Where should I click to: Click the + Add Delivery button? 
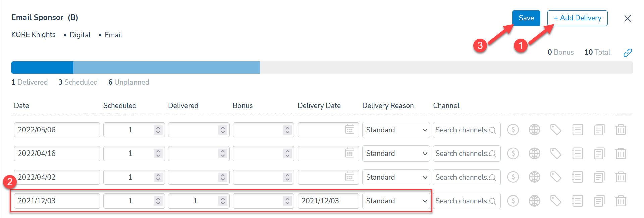coord(577,18)
